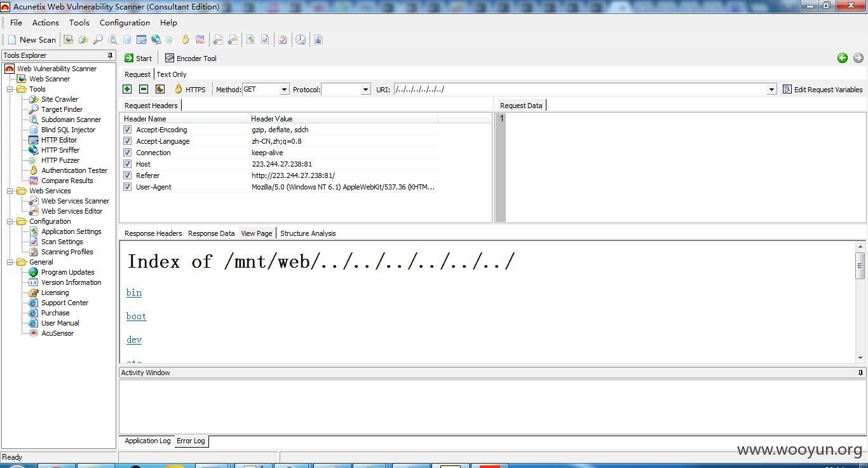This screenshot has width=868, height=468.
Task: Pin the Activity Window panel
Action: [x=861, y=373]
